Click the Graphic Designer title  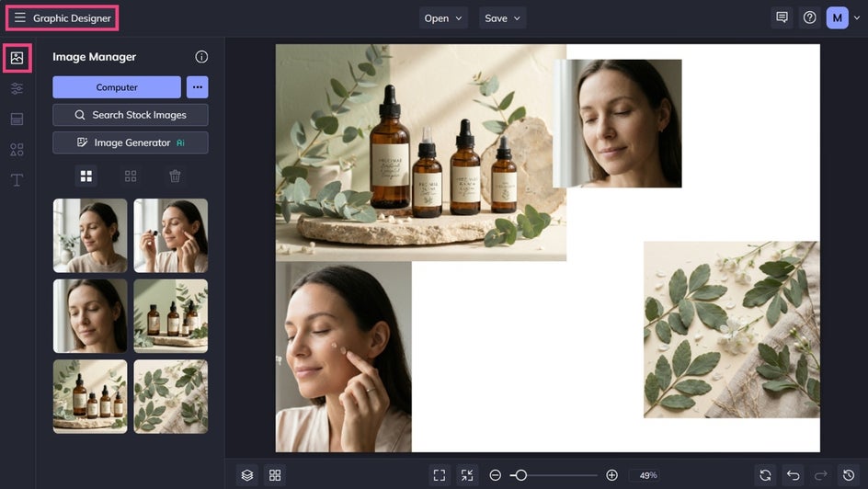pos(72,18)
